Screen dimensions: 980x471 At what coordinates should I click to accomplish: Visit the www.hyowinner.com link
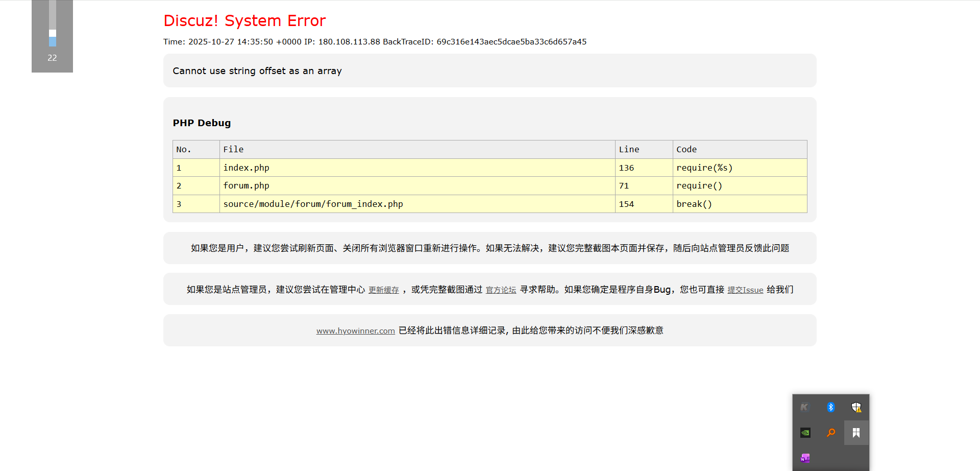click(x=355, y=331)
